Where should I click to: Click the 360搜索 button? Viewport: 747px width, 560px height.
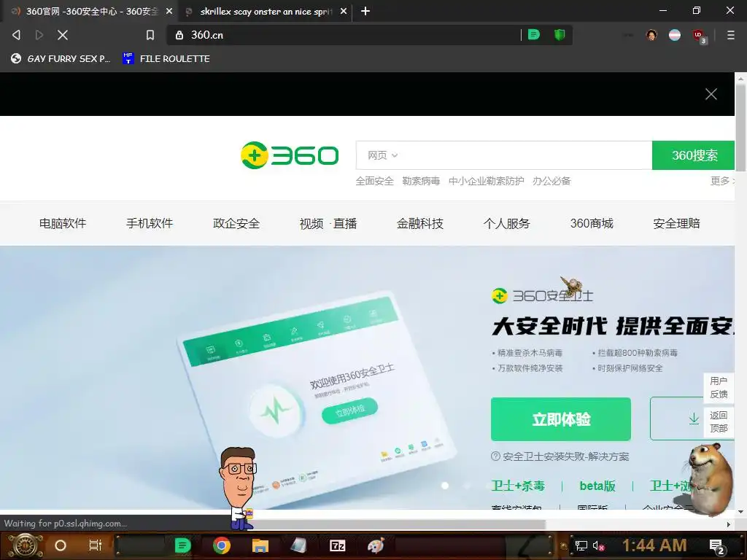pyautogui.click(x=694, y=155)
